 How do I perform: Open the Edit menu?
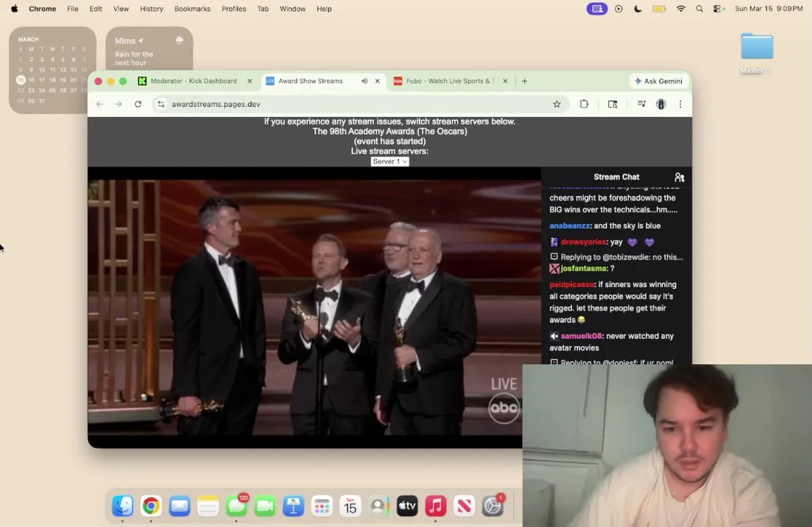[x=96, y=9]
